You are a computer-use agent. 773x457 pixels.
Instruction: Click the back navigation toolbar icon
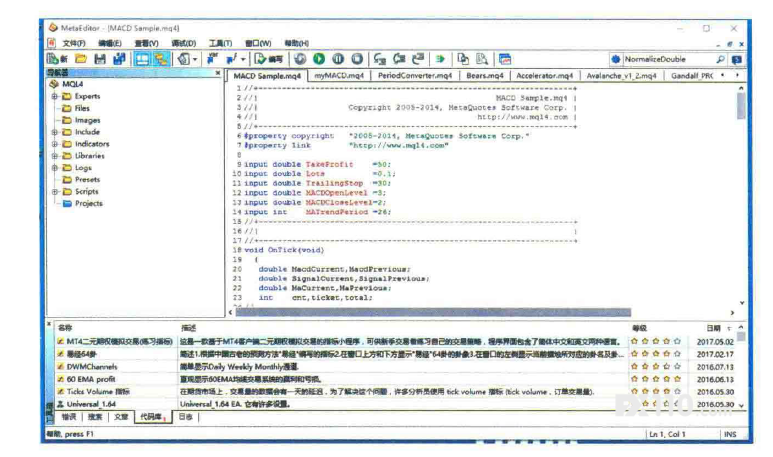tap(184, 59)
